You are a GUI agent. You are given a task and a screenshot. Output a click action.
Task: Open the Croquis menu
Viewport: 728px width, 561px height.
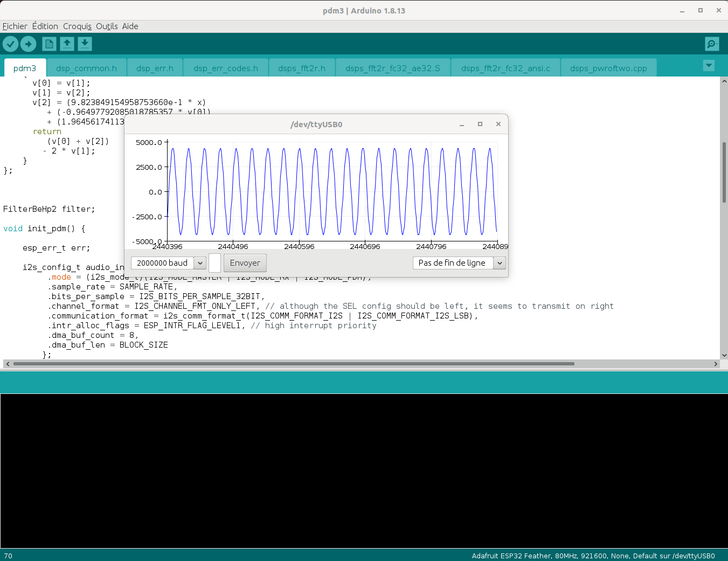click(77, 26)
